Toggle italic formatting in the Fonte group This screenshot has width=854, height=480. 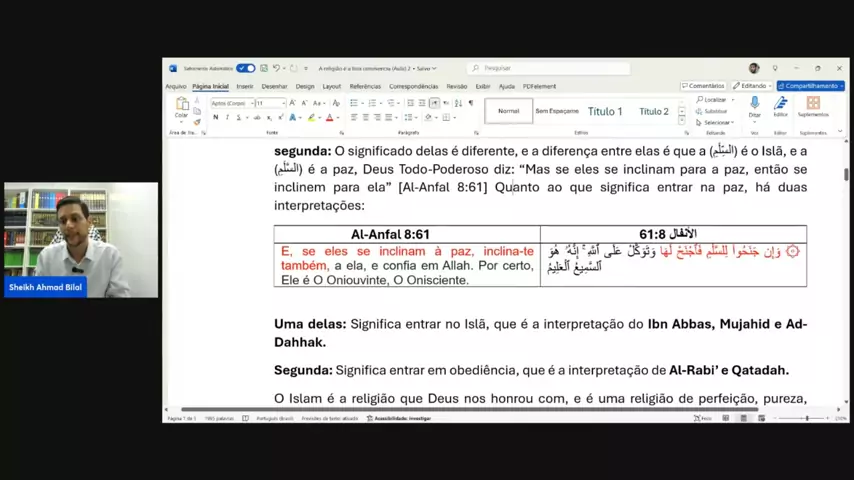tap(226, 118)
